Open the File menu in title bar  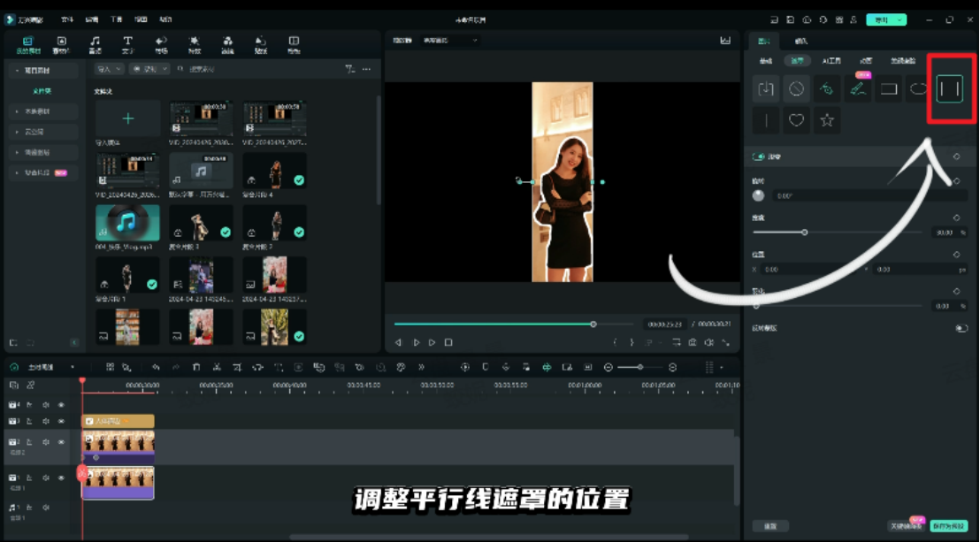[67, 19]
